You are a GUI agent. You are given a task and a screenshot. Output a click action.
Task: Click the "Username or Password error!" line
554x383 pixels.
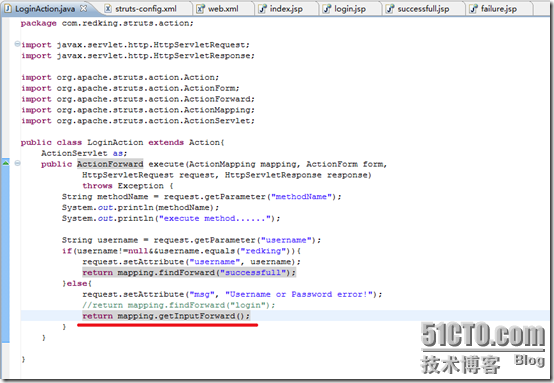pyautogui.click(x=232, y=295)
